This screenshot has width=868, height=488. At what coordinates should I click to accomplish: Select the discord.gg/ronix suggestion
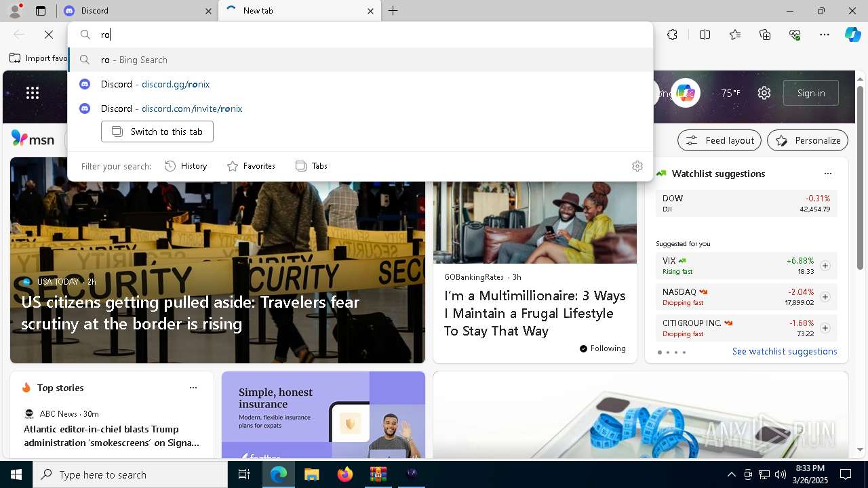coord(360,84)
